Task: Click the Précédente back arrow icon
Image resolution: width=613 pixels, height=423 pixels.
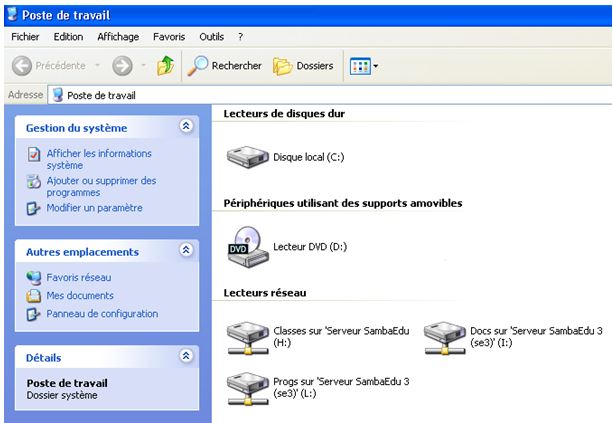Action: pyautogui.click(x=22, y=66)
